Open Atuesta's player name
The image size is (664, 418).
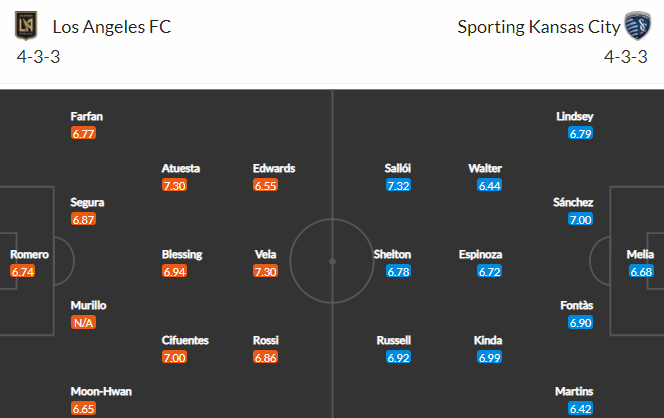[x=181, y=168]
